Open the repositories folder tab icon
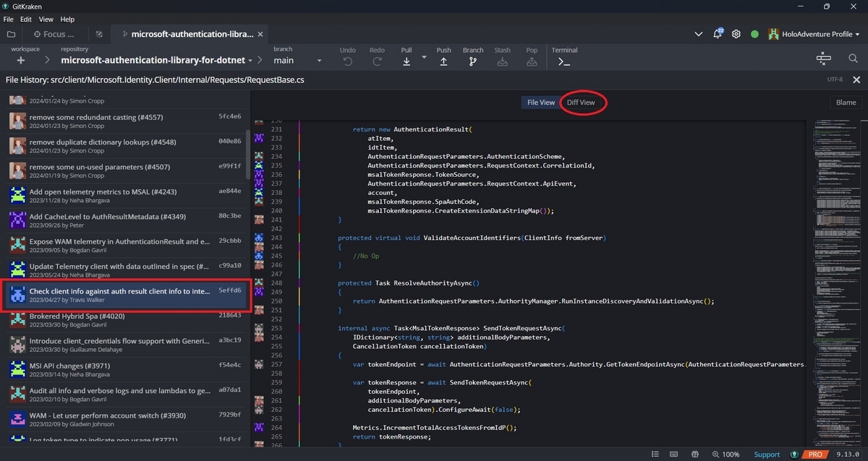This screenshot has height=461, width=868. pyautogui.click(x=11, y=34)
